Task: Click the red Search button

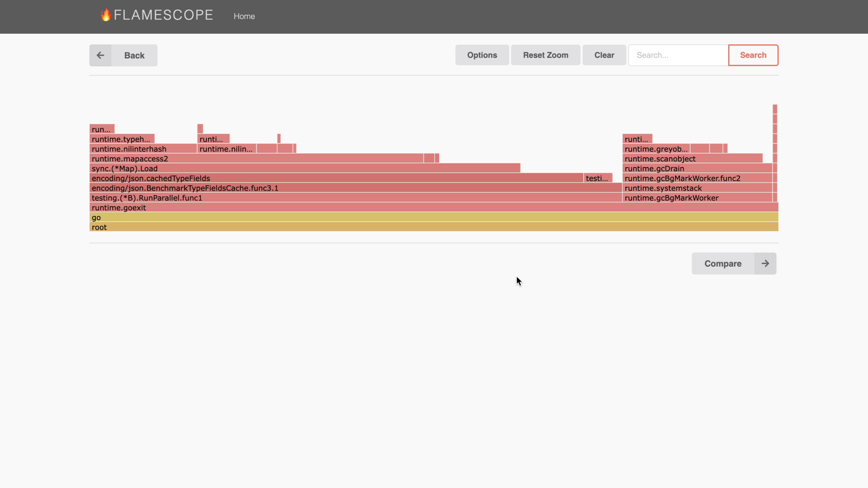Action: click(753, 55)
